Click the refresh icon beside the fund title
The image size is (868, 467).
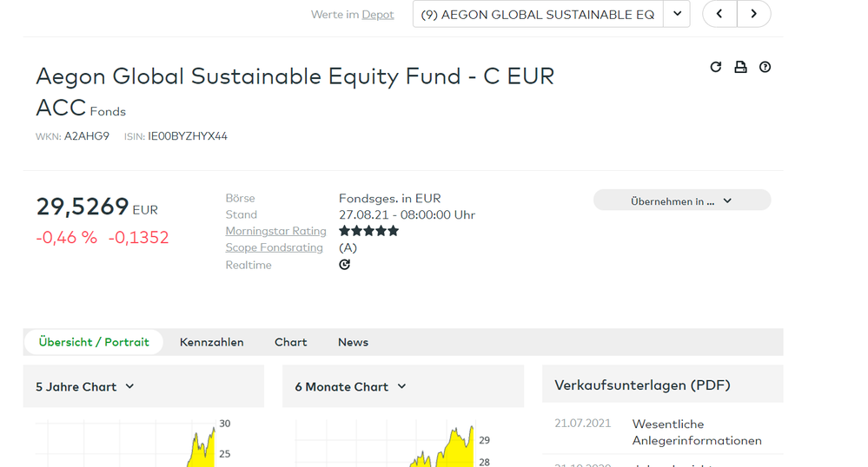(x=716, y=67)
